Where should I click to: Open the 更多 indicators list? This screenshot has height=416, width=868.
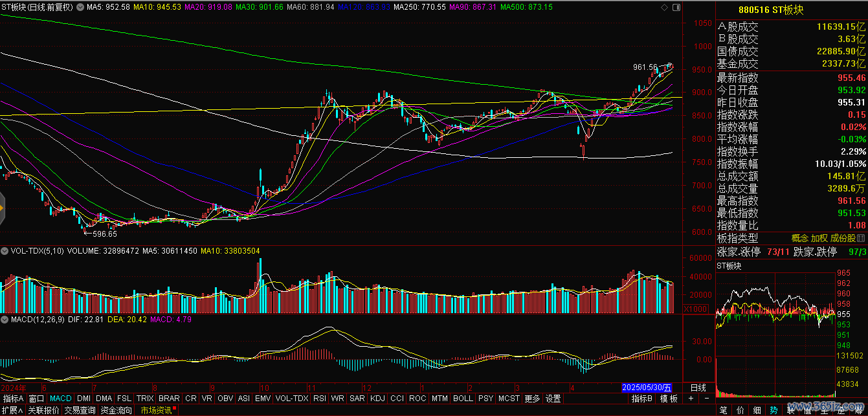coord(532,399)
